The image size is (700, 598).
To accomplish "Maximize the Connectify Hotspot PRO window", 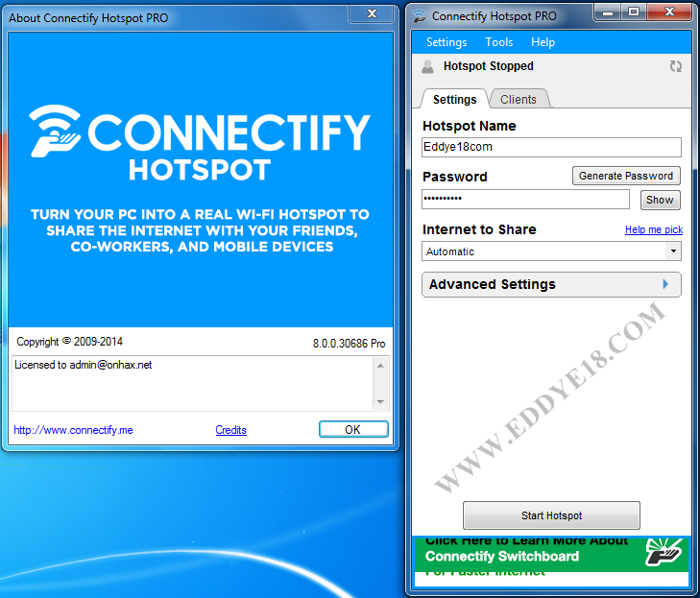I will pyautogui.click(x=634, y=12).
